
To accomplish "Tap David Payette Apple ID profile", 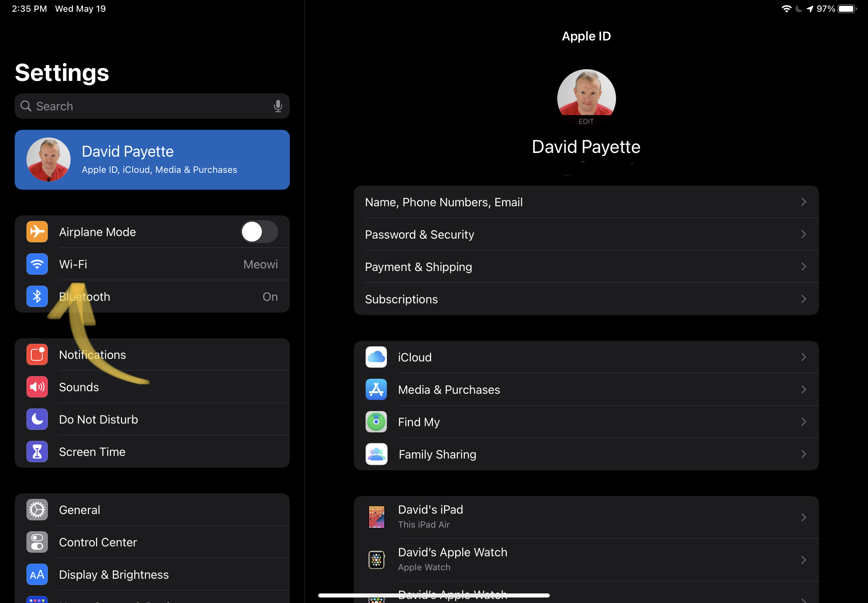I will [151, 159].
